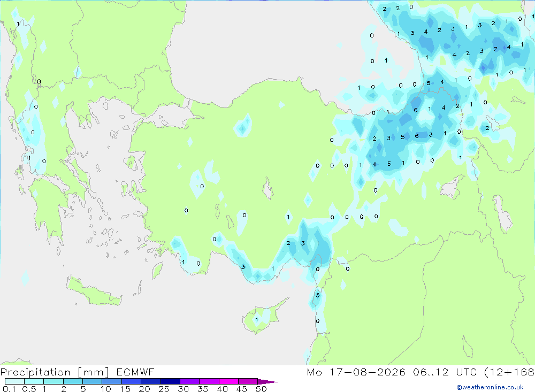Click the "[mm]" unit label

[94, 372]
